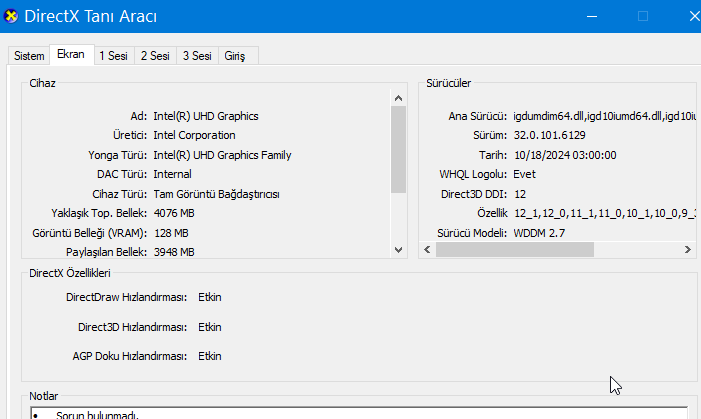Click the DirectX icon in the title bar
The width and height of the screenshot is (701, 419).
pos(11,16)
